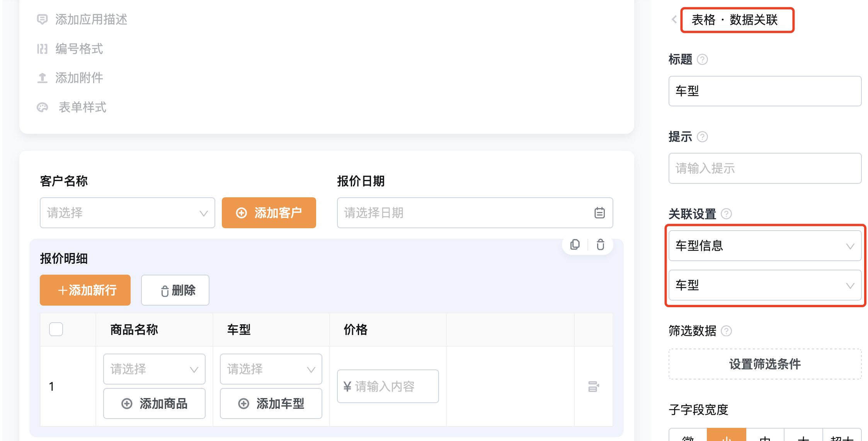Expand the 车型信息 association dropdown
The image size is (868, 441).
pos(765,246)
